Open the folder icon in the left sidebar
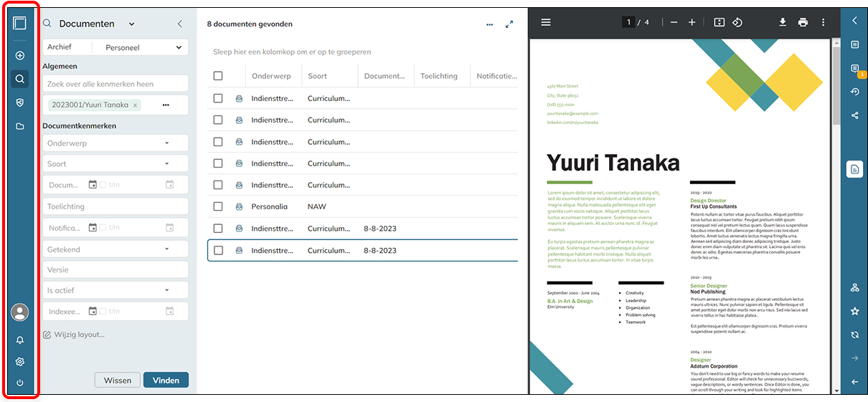 (20, 126)
